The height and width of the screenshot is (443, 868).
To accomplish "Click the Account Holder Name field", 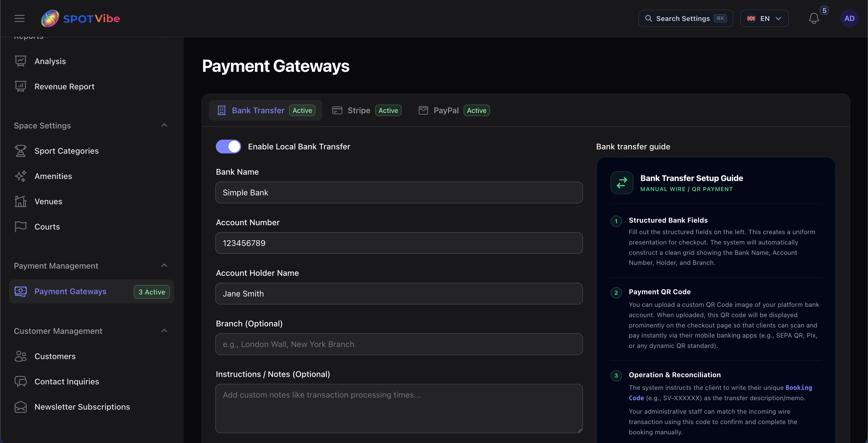I will coord(399,294).
